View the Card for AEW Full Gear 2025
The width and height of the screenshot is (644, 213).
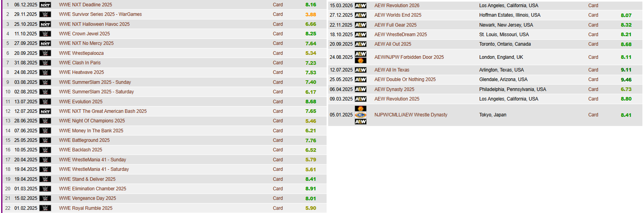pos(593,25)
